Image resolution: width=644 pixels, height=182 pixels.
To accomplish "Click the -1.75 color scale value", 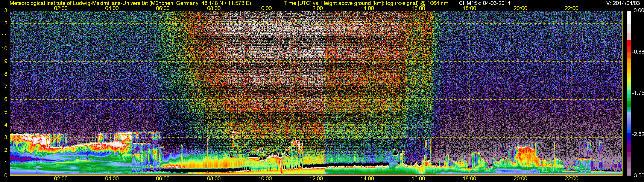I will [638, 93].
